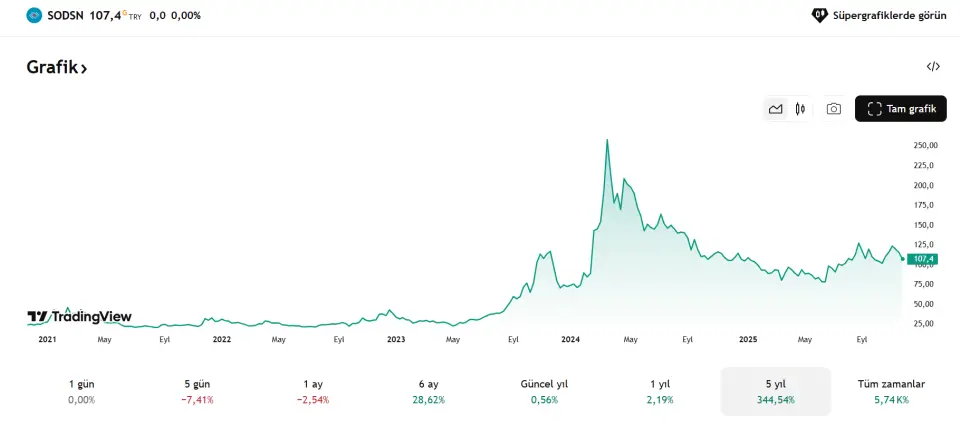Image resolution: width=960 pixels, height=426 pixels.
Task: Select the 1 gün time range
Action: (x=82, y=391)
